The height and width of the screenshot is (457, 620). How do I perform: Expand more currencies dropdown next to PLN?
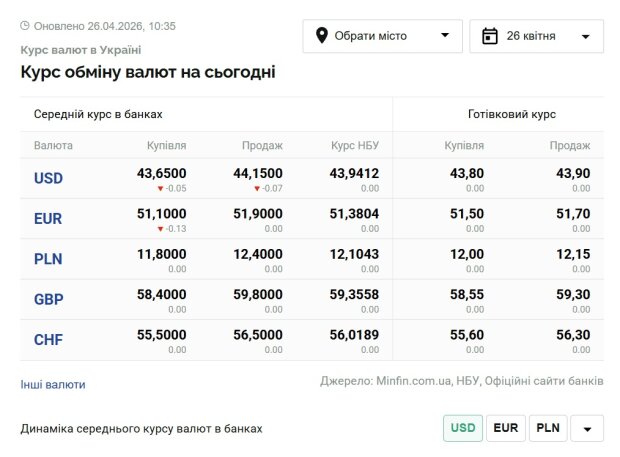[x=587, y=428]
